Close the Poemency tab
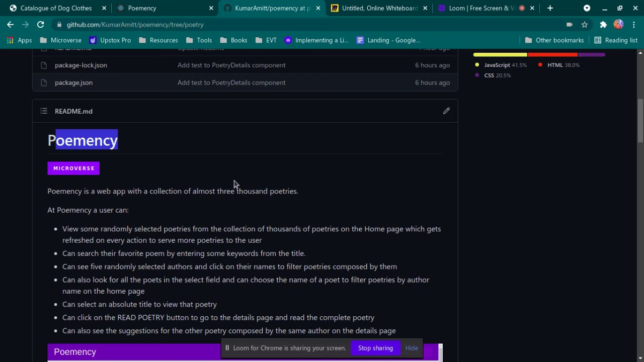This screenshot has height=362, width=644. point(211,8)
